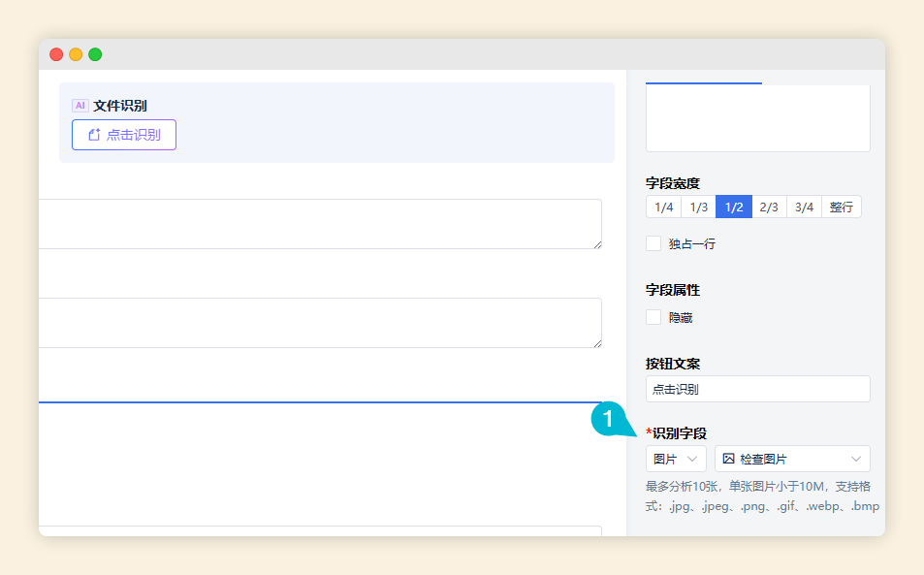Screen dimensions: 924x575
Task: Click the image icon beside 检查图片
Action: (x=729, y=459)
